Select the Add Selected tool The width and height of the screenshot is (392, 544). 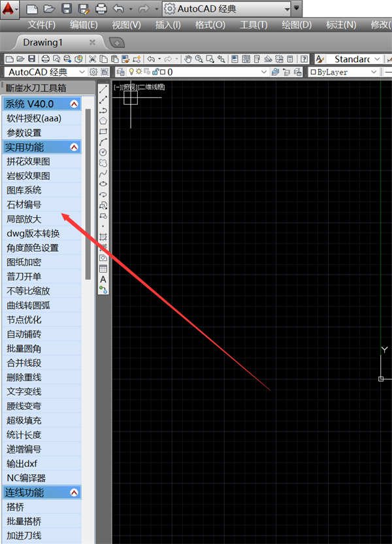coord(103,290)
